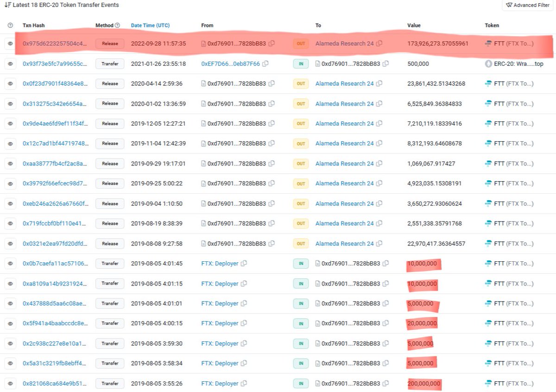Toggle eye preview for 0x93f73e5fc7a99655c transaction

tap(10, 63)
